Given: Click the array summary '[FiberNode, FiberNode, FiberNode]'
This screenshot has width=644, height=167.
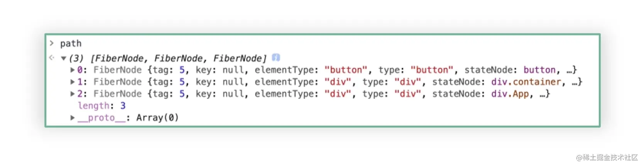Looking at the screenshot, I should [x=178, y=58].
